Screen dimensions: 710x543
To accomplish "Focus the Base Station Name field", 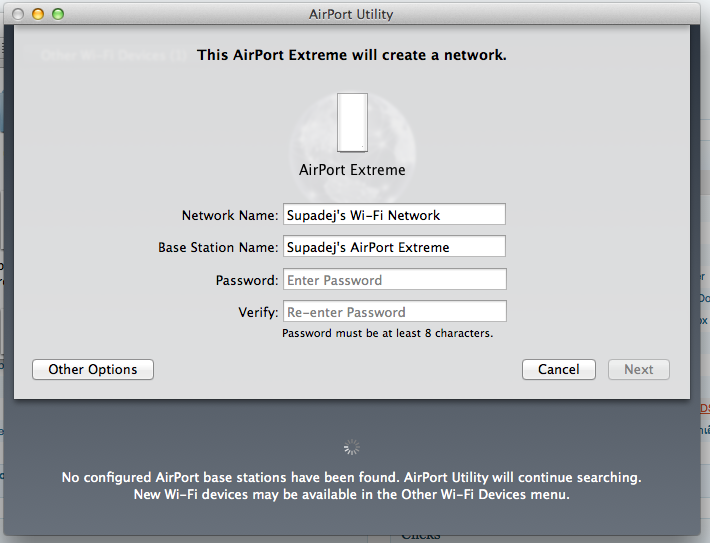I will tap(394, 246).
